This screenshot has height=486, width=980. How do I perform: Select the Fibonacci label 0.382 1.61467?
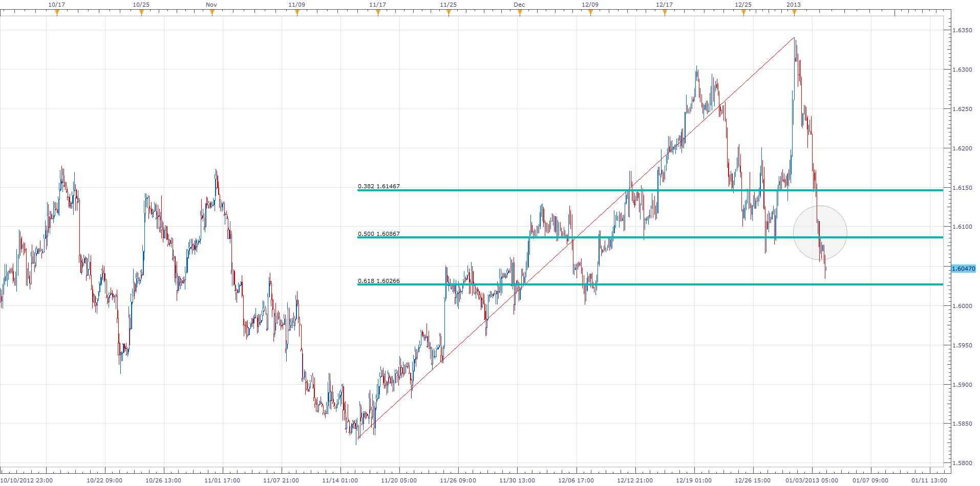(379, 186)
